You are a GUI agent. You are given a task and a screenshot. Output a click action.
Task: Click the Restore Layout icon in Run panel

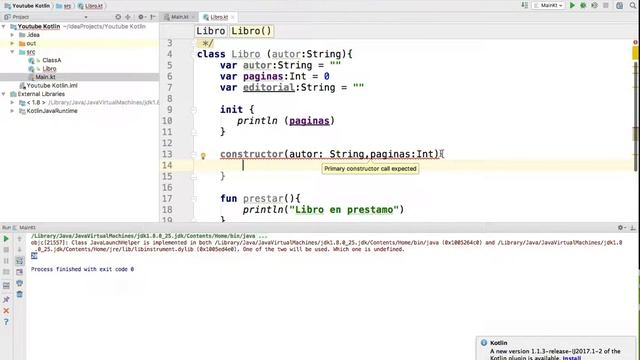[6, 286]
